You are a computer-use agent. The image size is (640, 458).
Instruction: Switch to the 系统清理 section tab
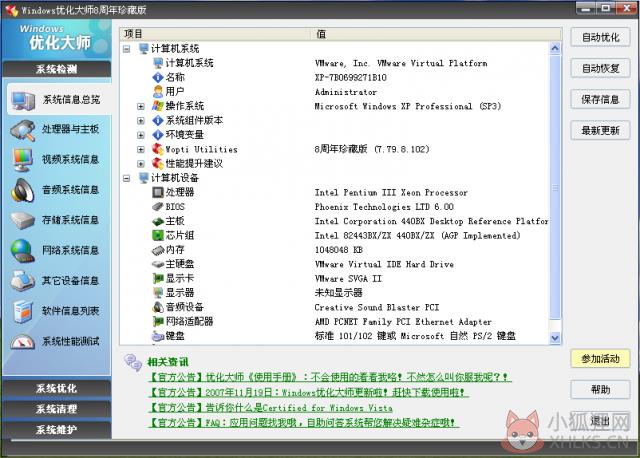click(x=56, y=409)
